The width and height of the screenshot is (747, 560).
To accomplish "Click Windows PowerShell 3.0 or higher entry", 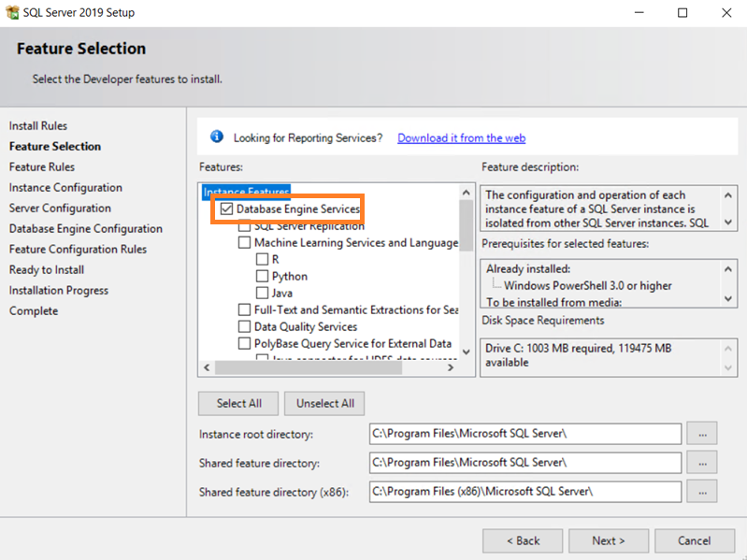I will point(587,285).
